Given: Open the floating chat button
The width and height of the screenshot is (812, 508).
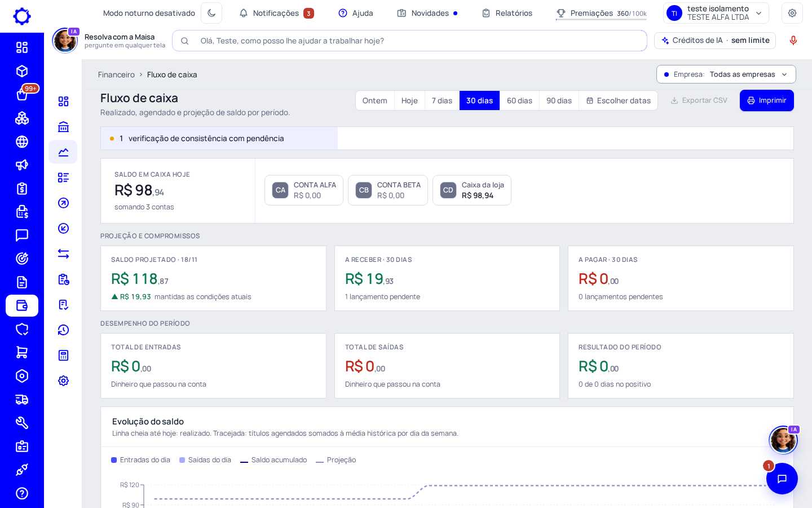Looking at the screenshot, I should (782, 479).
